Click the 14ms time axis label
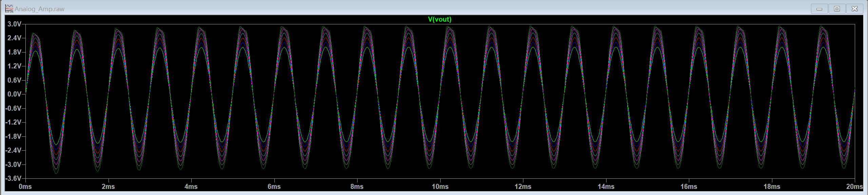 coord(606,187)
